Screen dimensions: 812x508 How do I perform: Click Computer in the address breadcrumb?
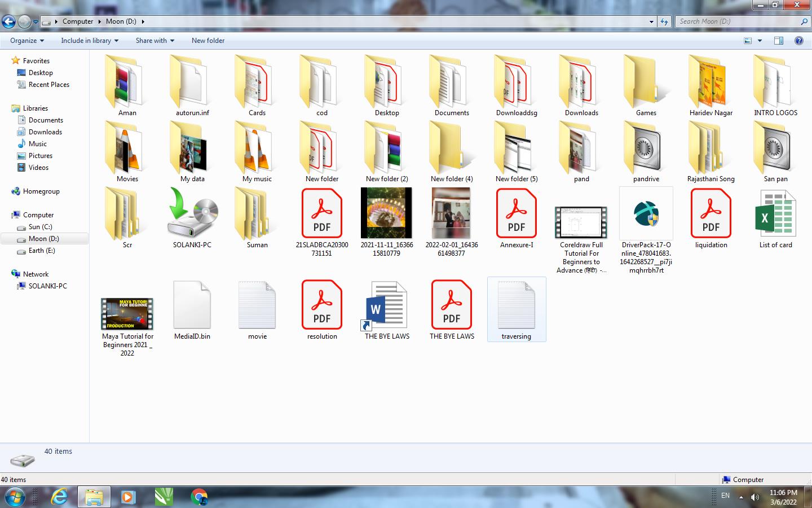pyautogui.click(x=77, y=21)
